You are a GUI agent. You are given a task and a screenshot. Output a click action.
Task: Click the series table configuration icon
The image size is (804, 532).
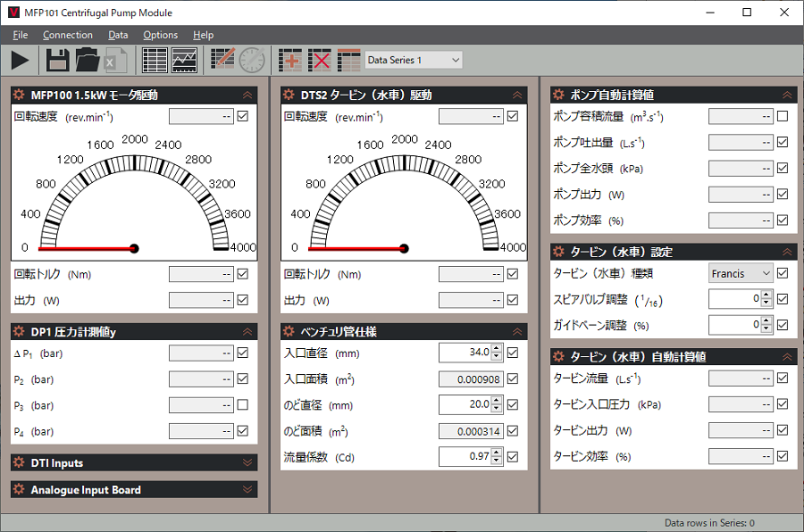coord(349,61)
